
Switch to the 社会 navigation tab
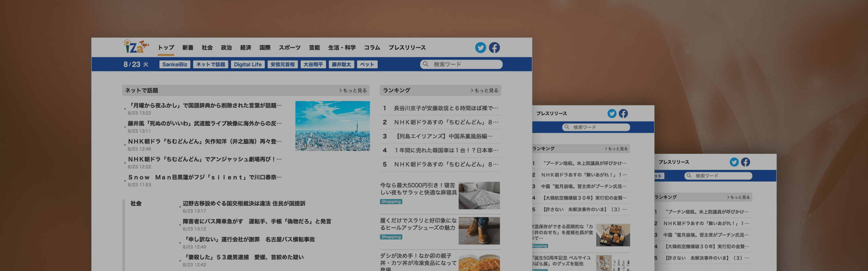coord(207,48)
